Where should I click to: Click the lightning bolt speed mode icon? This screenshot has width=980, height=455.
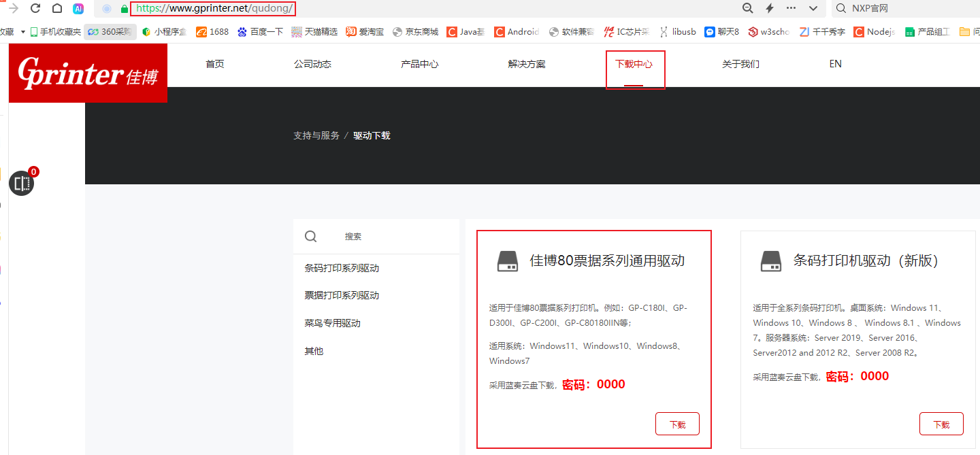click(x=770, y=8)
